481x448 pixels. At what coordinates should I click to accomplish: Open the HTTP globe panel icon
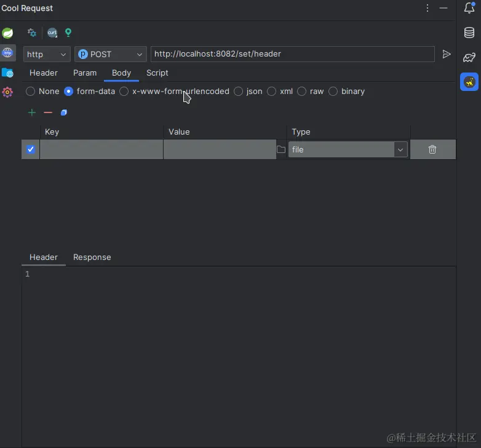point(7,53)
